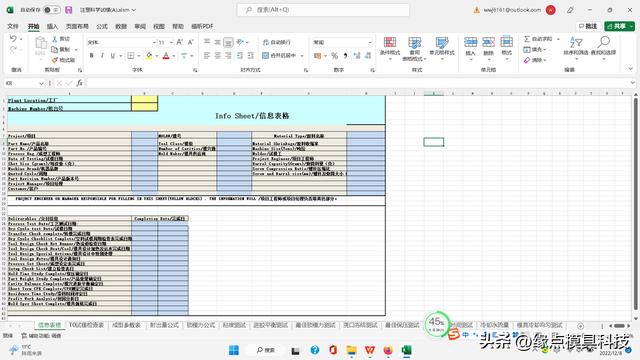Open the Name Box dropdown arrow

[41, 83]
